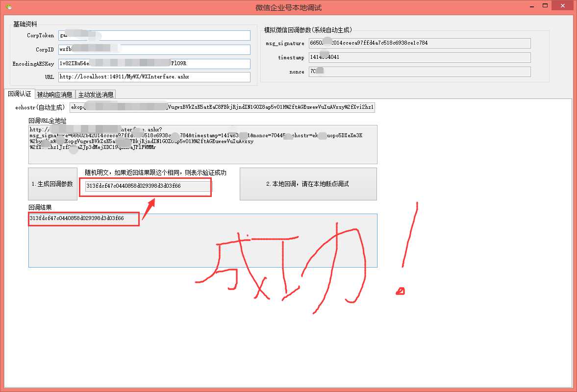Maximize the 微信企业号本地调试 window
The image size is (577, 392).
[545, 5]
